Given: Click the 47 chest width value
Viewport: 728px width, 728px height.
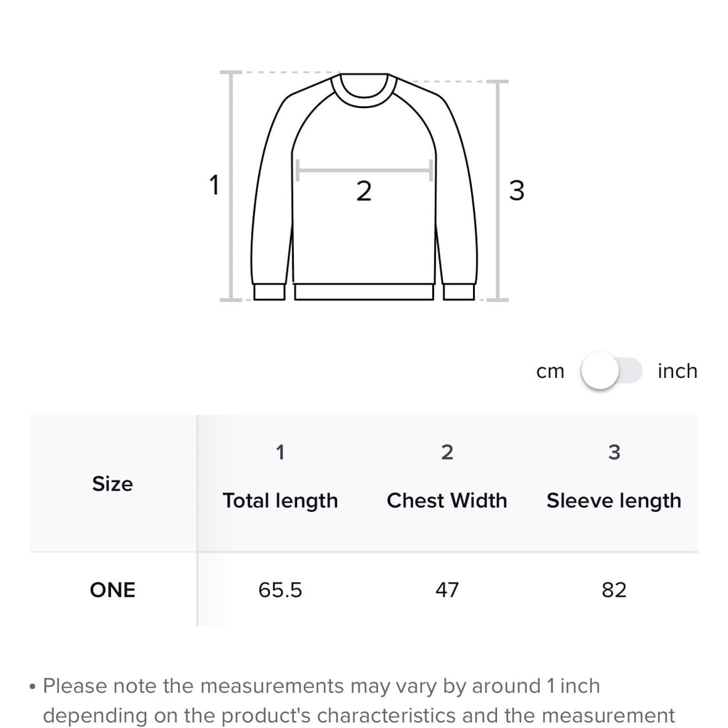Looking at the screenshot, I should [447, 590].
